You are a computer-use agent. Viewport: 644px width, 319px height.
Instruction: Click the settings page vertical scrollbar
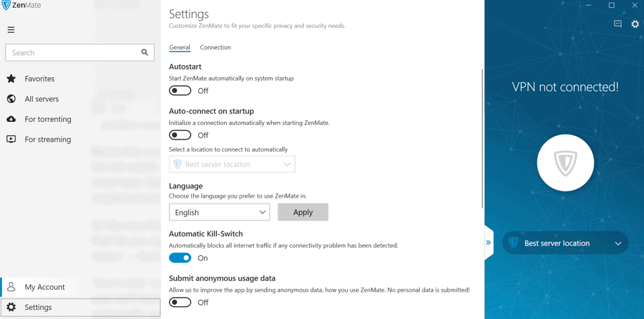(482, 139)
